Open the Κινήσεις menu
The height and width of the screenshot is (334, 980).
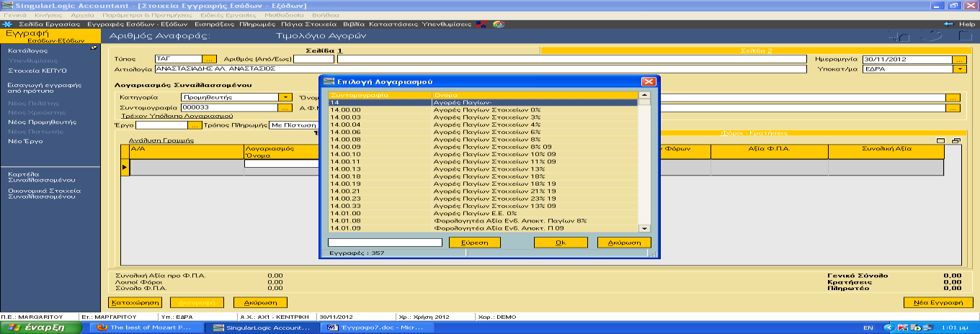click(x=47, y=14)
